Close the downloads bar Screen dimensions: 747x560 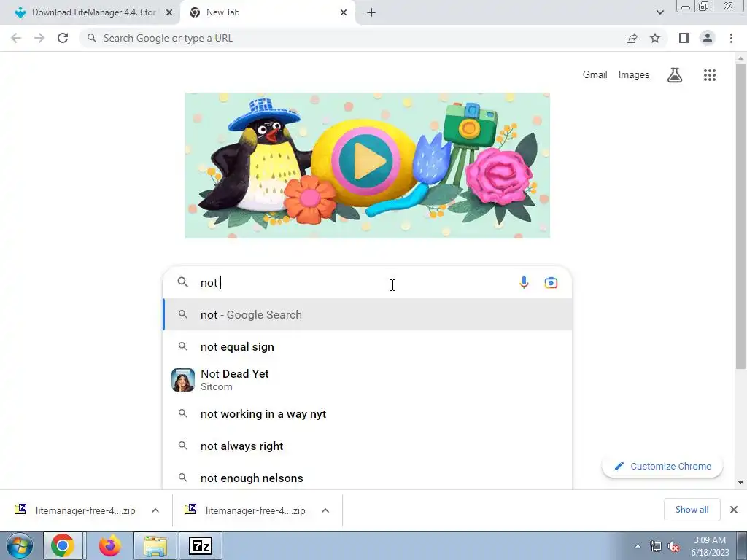(x=734, y=510)
